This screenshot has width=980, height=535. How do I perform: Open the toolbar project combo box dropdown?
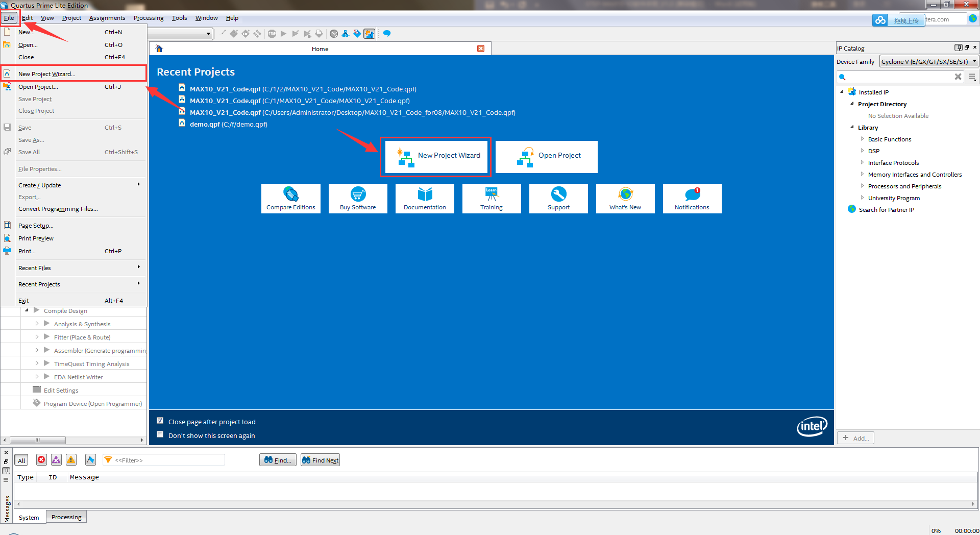(208, 34)
